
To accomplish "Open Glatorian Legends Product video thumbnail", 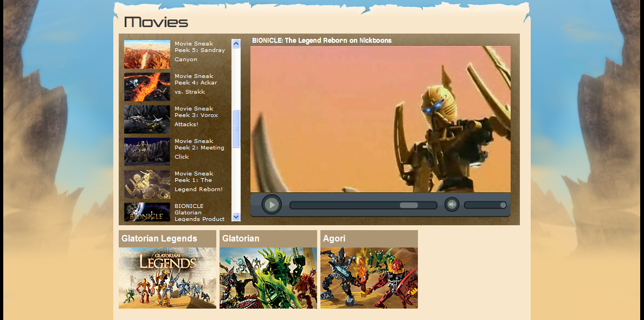I will coord(147,212).
